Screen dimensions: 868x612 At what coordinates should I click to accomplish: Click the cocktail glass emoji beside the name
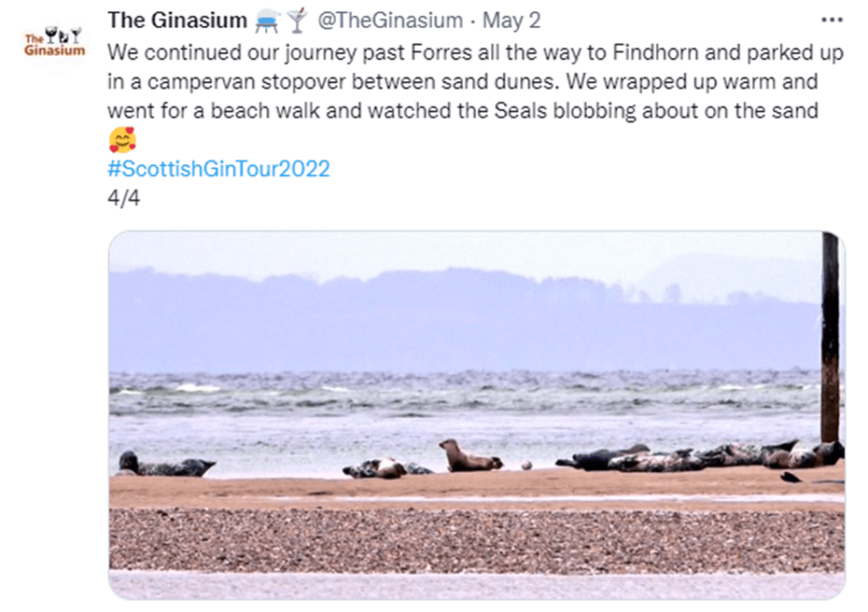click(x=297, y=20)
